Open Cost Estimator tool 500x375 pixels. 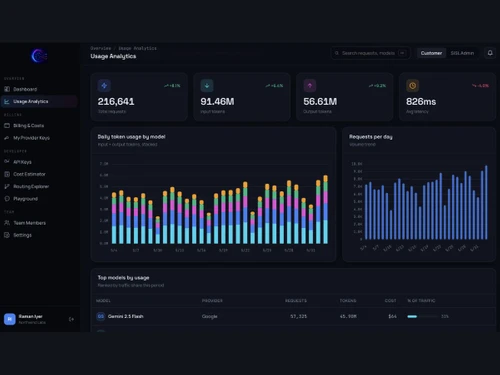pyautogui.click(x=39, y=174)
